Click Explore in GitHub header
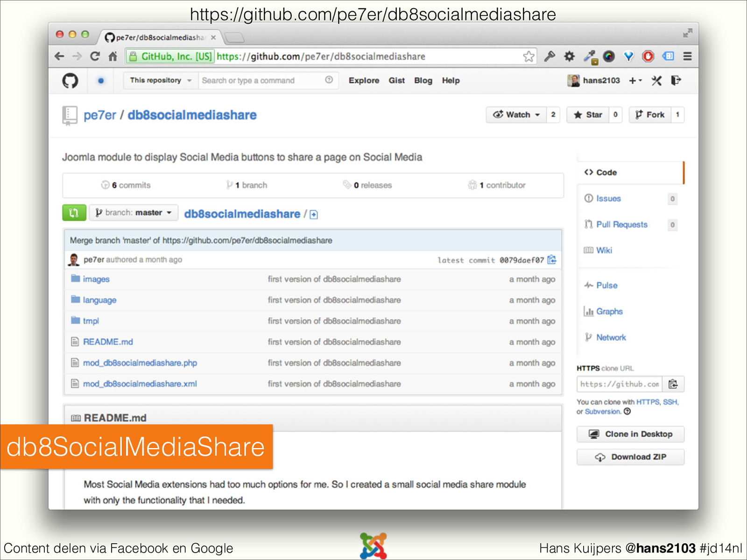The image size is (747, 560). point(364,80)
